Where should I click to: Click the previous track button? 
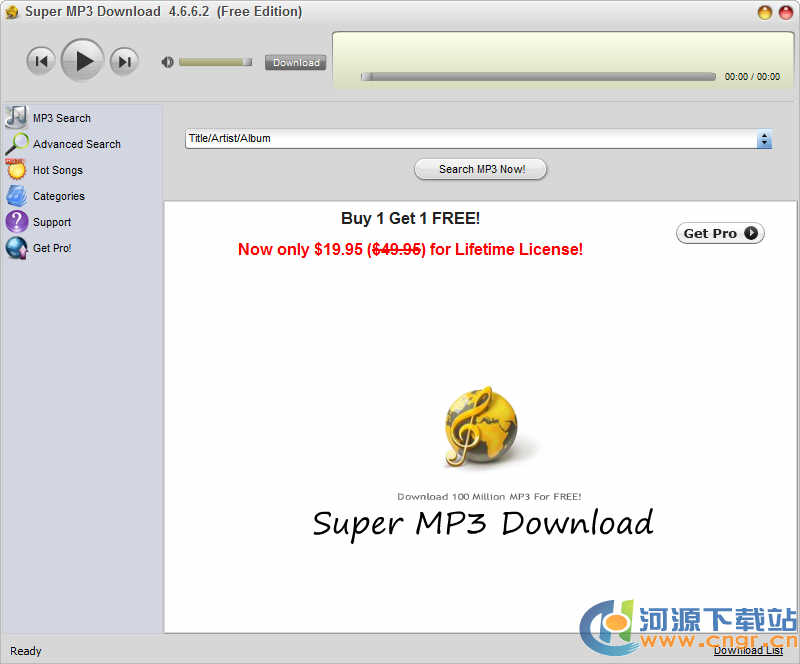tap(41, 61)
